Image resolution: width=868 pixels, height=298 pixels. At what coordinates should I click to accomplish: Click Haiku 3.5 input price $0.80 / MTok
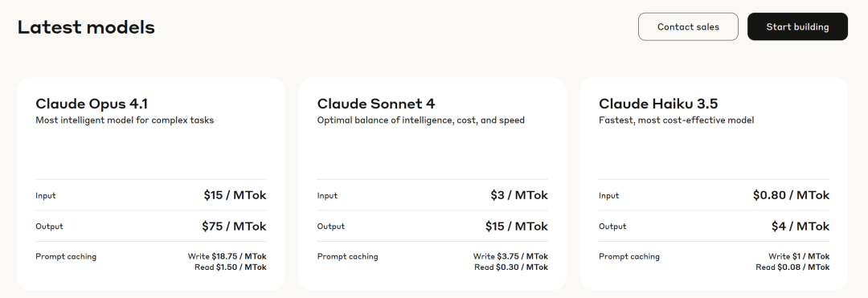[x=791, y=195]
